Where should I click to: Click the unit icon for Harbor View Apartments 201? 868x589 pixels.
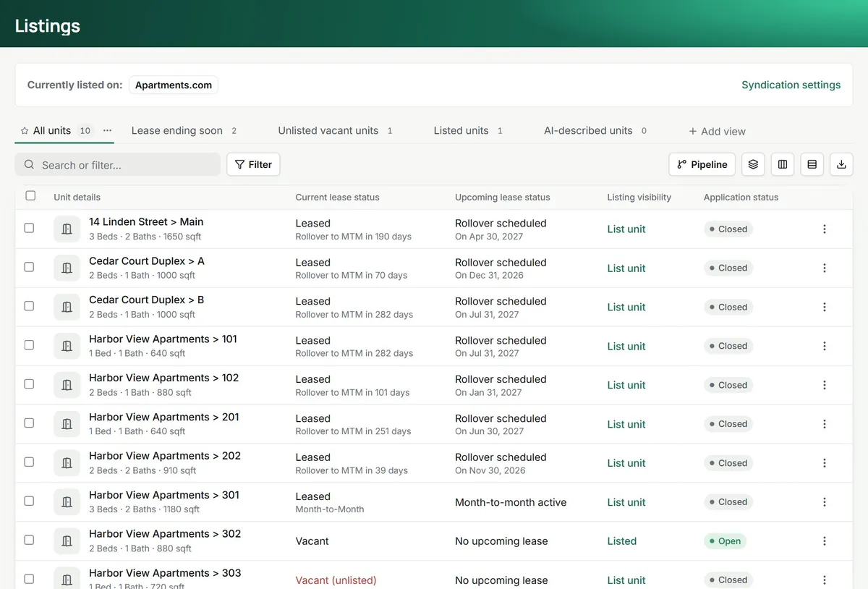67,424
